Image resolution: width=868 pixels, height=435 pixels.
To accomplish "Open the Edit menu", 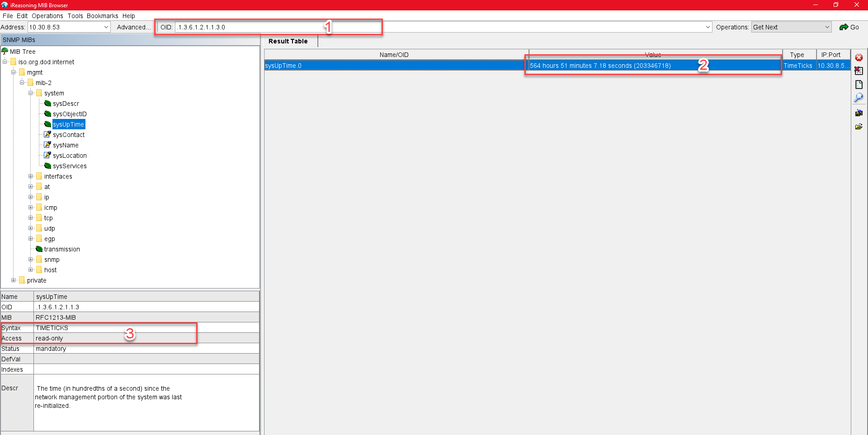I will 22,16.
